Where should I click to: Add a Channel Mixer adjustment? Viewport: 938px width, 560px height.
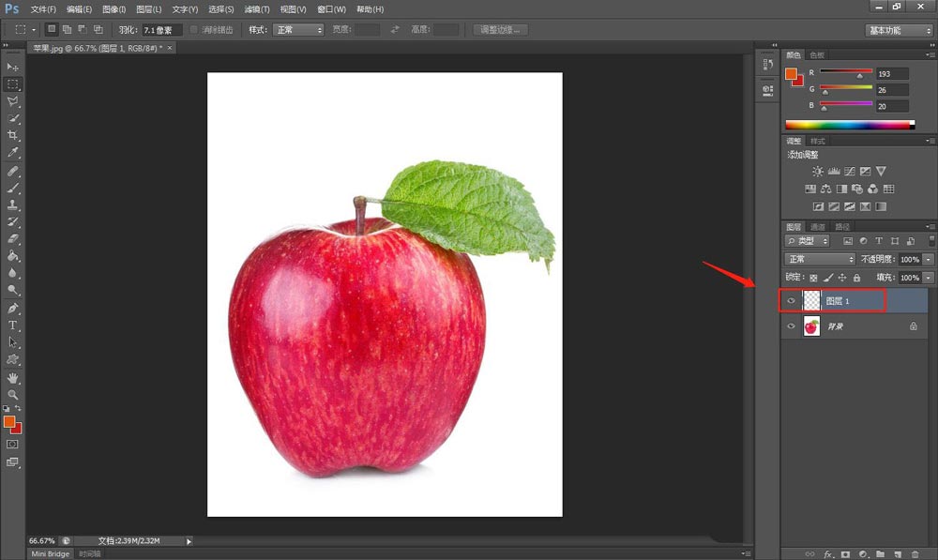point(872,189)
